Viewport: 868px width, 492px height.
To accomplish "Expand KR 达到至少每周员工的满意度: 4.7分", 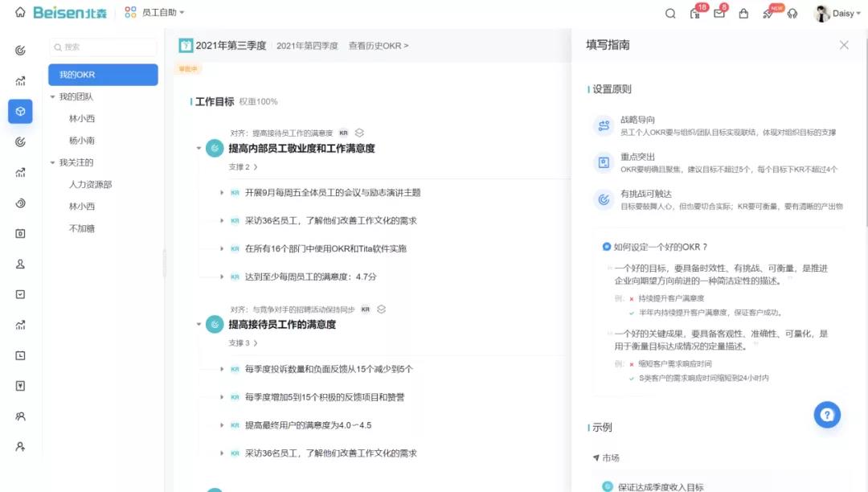I will [222, 277].
